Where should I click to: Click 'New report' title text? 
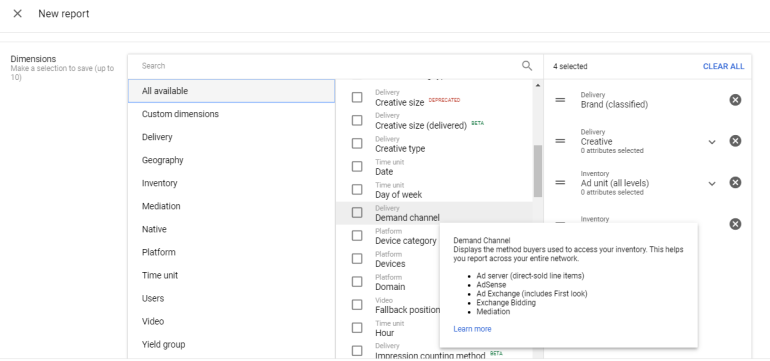[x=64, y=14]
